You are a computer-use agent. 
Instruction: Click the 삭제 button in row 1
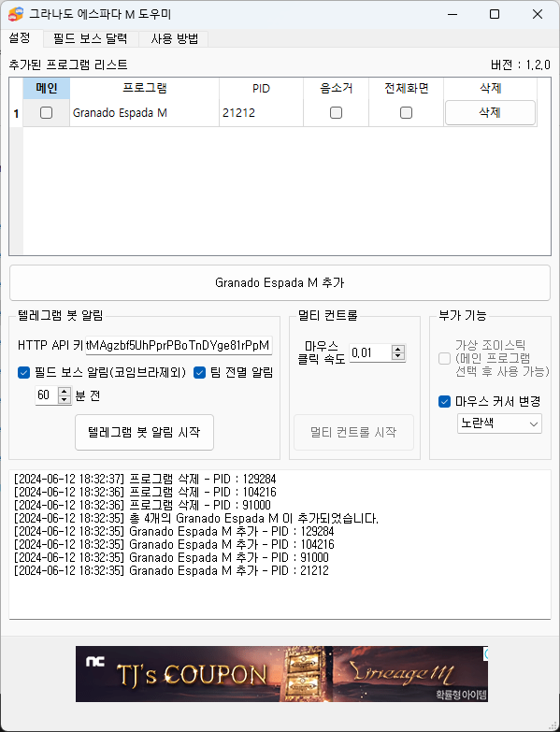tap(490, 112)
